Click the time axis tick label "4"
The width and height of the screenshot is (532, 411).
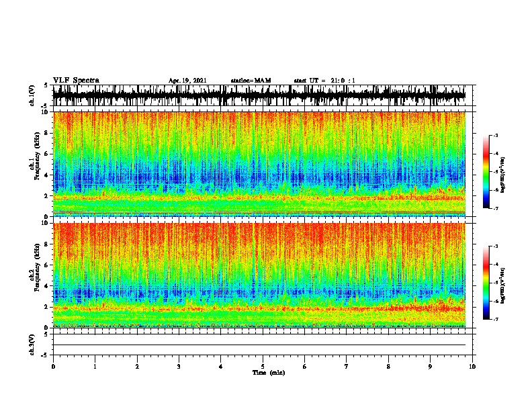(x=221, y=367)
